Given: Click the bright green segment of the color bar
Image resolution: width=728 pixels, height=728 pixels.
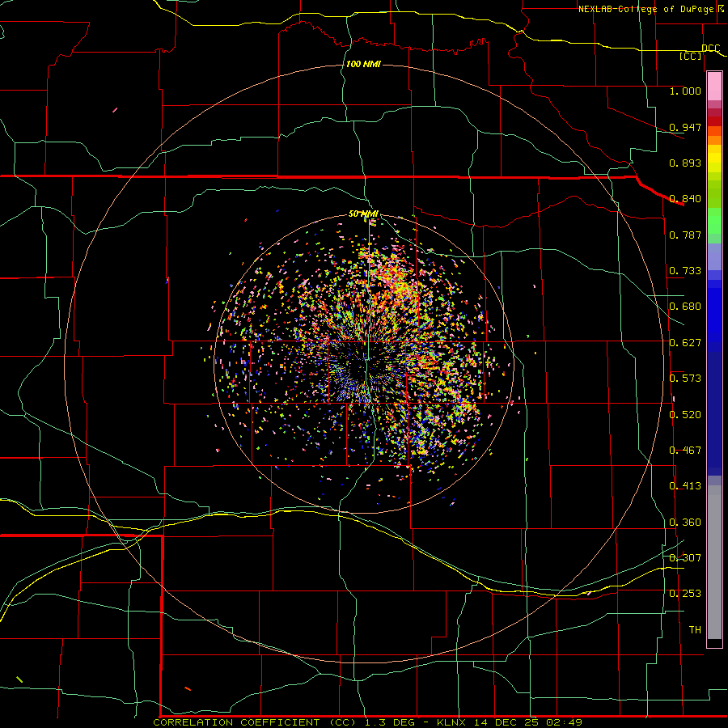Looking at the screenshot, I should pyautogui.click(x=714, y=221).
